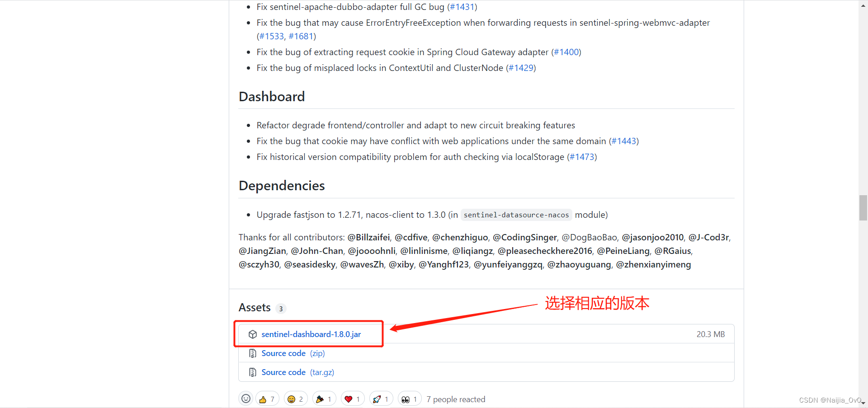Open contributor @linlinisme profile
This screenshot has width=868, height=408.
[424, 251]
